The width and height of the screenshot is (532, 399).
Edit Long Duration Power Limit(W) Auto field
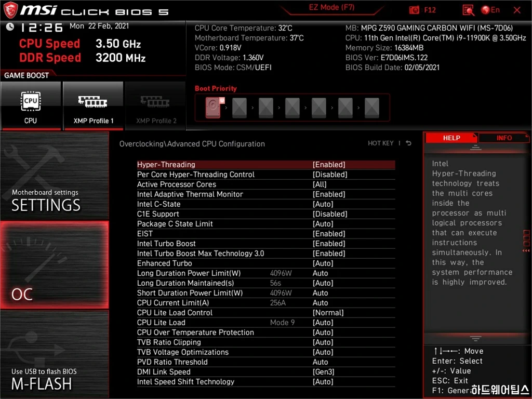[320, 273]
